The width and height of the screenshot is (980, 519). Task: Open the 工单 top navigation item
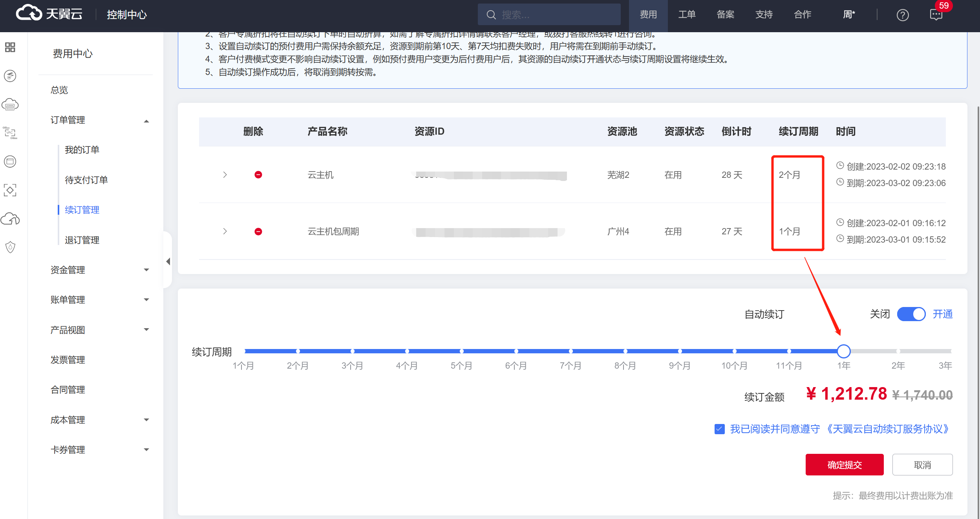click(x=687, y=15)
